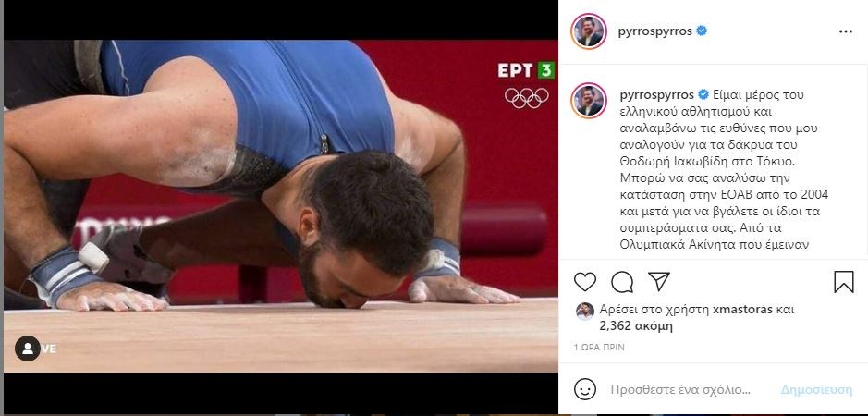Show tagged people via person icon on photo
Screen dimensions: 868x416
point(27,349)
